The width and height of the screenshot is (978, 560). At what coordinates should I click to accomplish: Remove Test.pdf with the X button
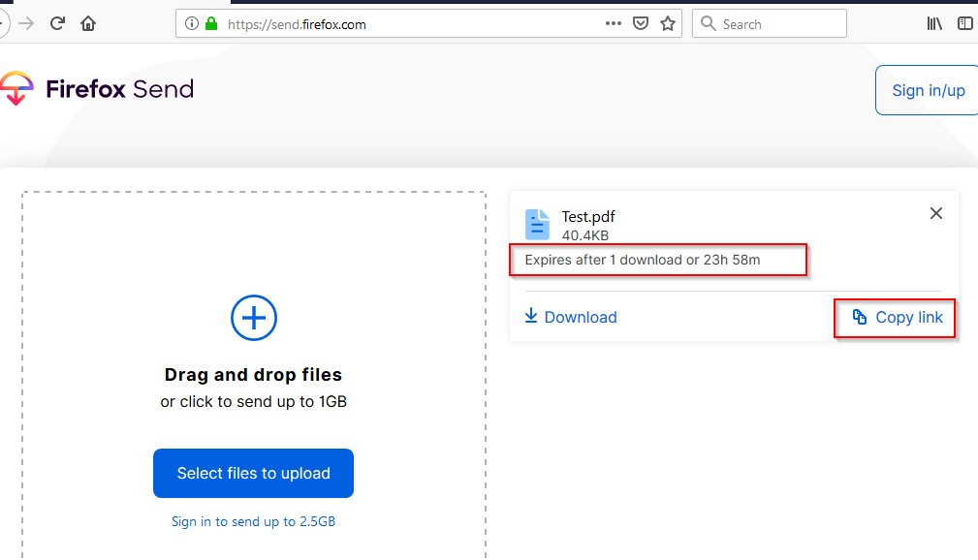click(936, 213)
